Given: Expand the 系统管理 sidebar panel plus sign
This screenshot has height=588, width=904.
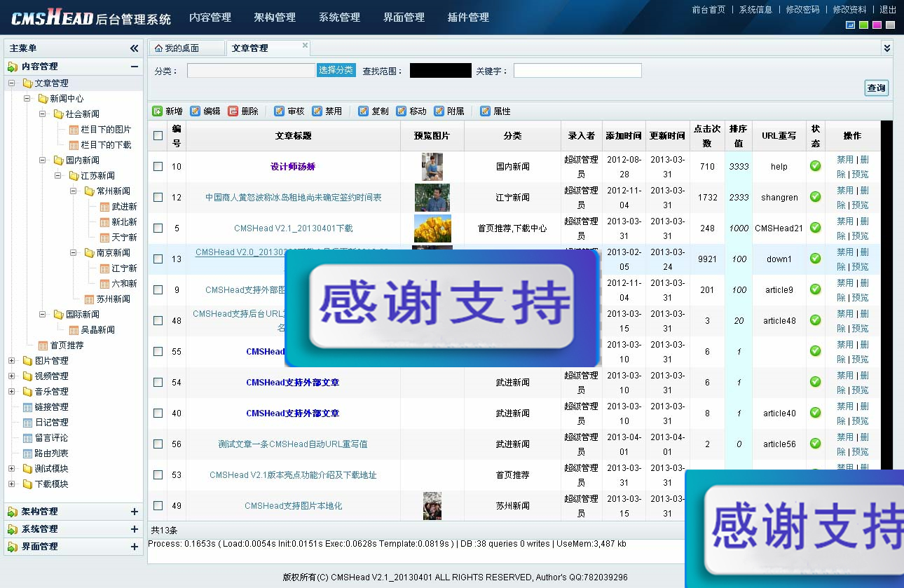Looking at the screenshot, I should tap(135, 529).
